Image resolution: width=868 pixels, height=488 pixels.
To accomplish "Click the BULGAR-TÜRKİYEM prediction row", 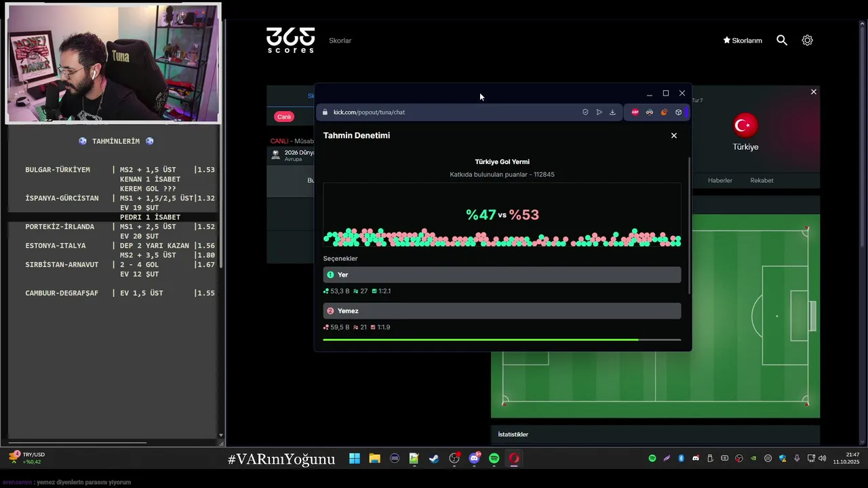I will (x=120, y=170).
